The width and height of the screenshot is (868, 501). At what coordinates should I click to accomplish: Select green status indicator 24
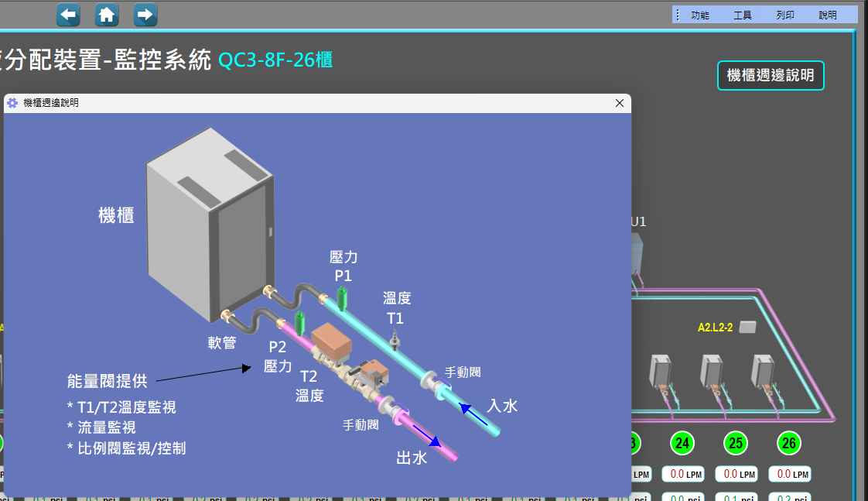(x=682, y=443)
